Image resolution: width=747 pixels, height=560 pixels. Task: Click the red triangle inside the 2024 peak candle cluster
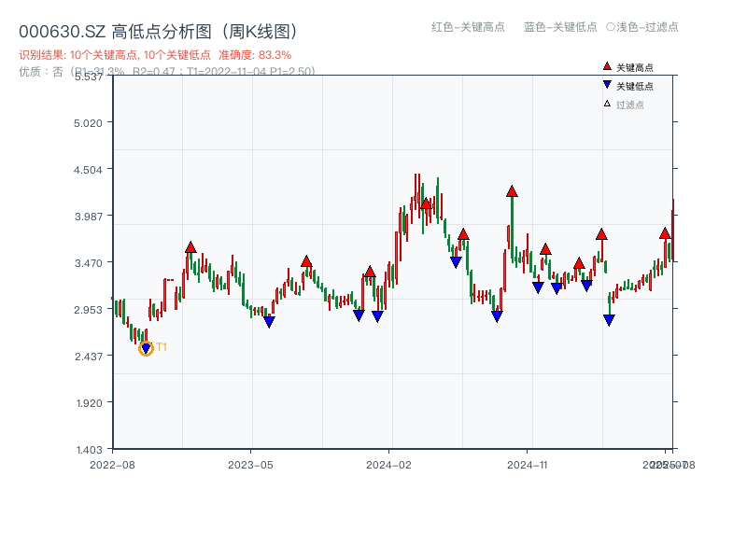[x=426, y=203]
